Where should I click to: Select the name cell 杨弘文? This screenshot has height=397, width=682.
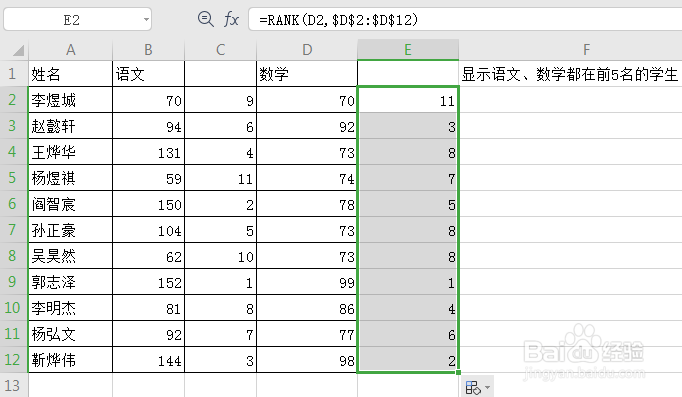pos(70,334)
